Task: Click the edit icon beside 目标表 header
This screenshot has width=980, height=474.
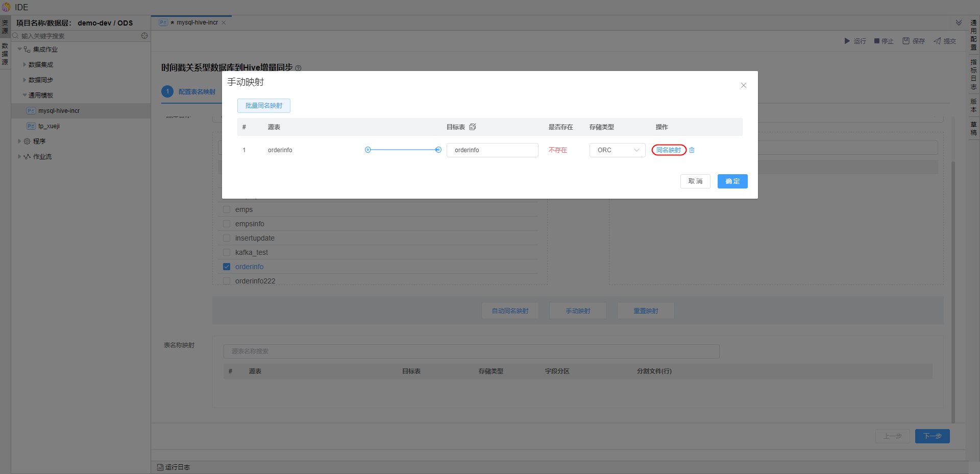Action: tap(473, 127)
